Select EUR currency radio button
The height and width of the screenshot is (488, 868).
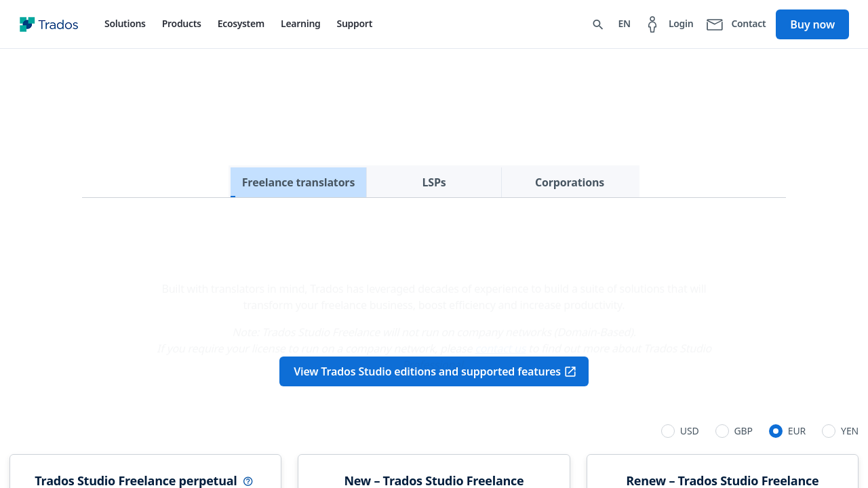pos(776,431)
